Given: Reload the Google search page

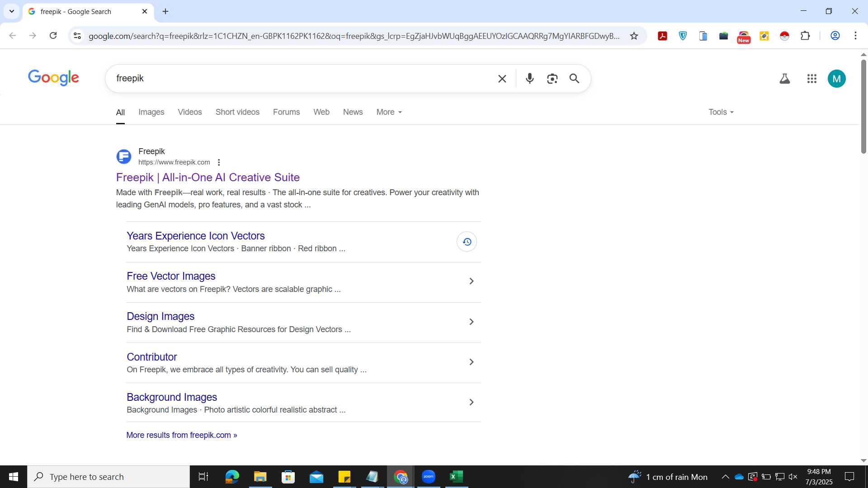Looking at the screenshot, I should pos(53,36).
